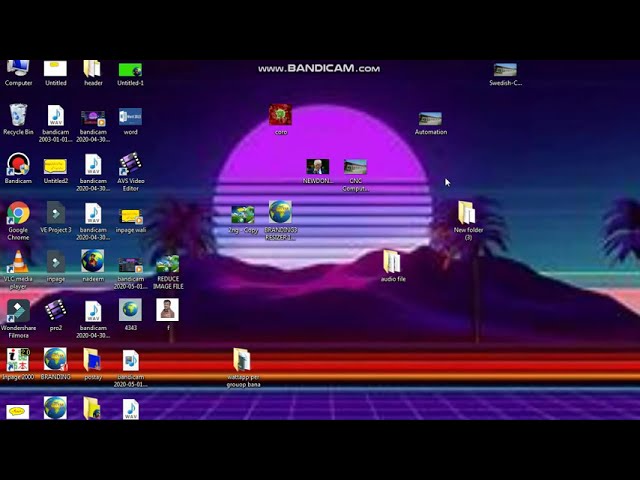Select the BRANDING3 RENDER1 globe icon
This screenshot has height=480, width=640.
(281, 220)
